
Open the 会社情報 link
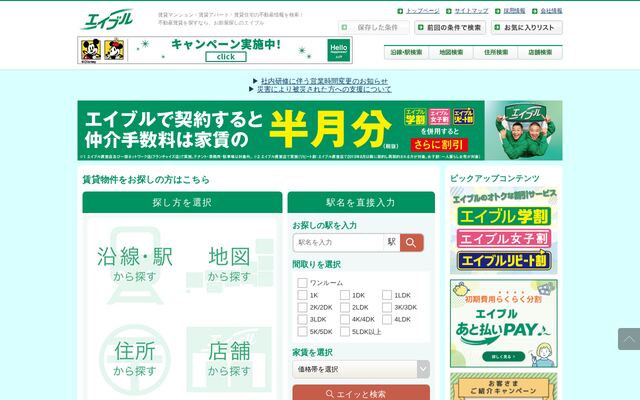point(551,11)
